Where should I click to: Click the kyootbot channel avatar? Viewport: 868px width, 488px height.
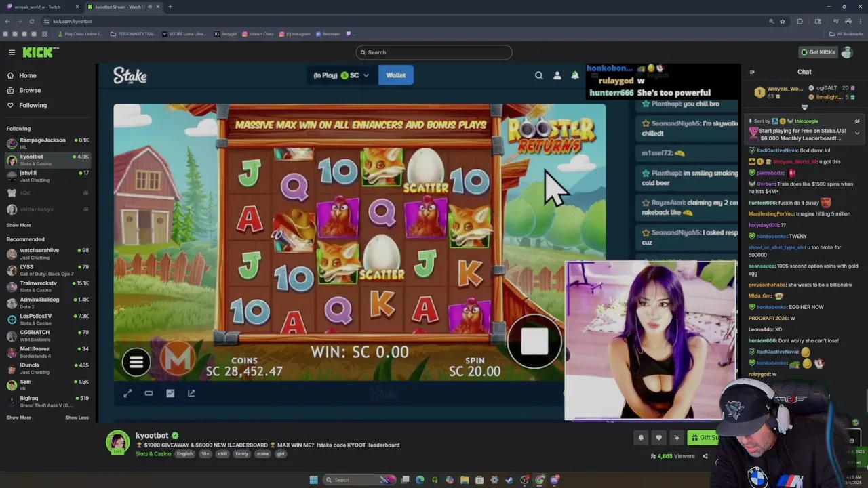click(117, 442)
